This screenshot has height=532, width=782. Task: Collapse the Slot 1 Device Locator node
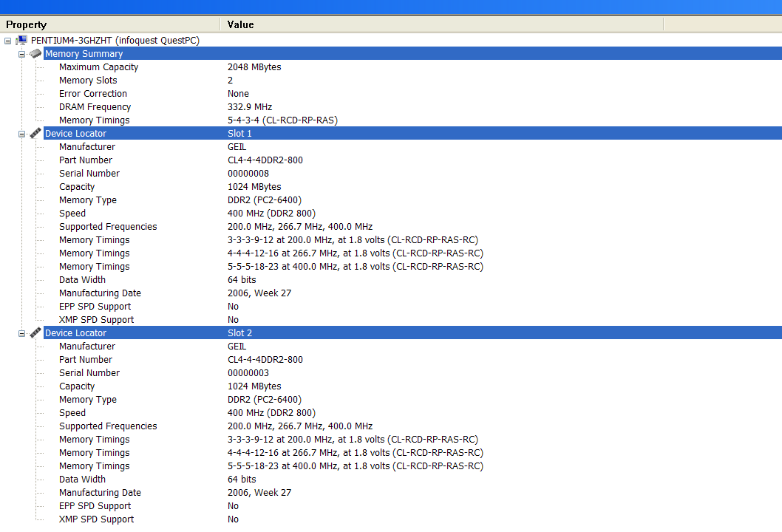tap(21, 134)
